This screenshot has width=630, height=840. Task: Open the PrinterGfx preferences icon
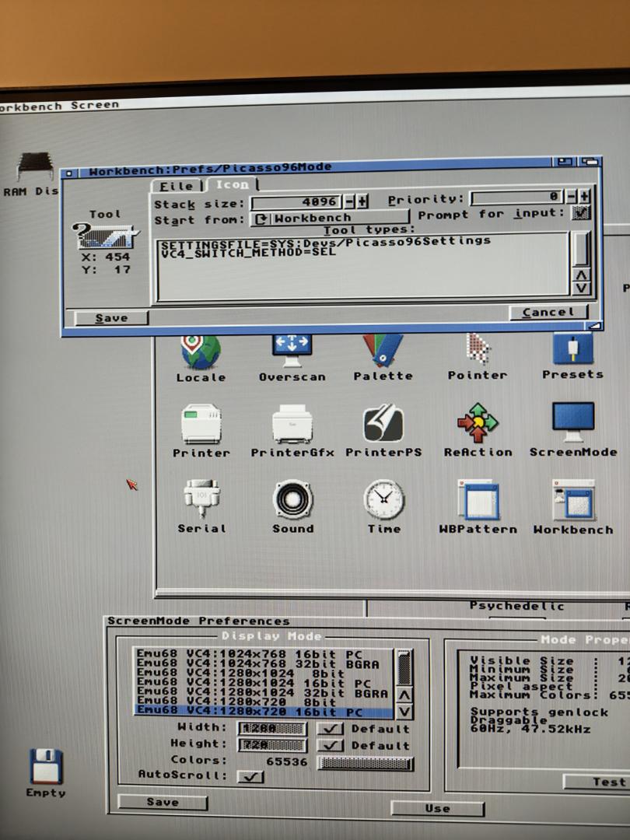point(292,425)
